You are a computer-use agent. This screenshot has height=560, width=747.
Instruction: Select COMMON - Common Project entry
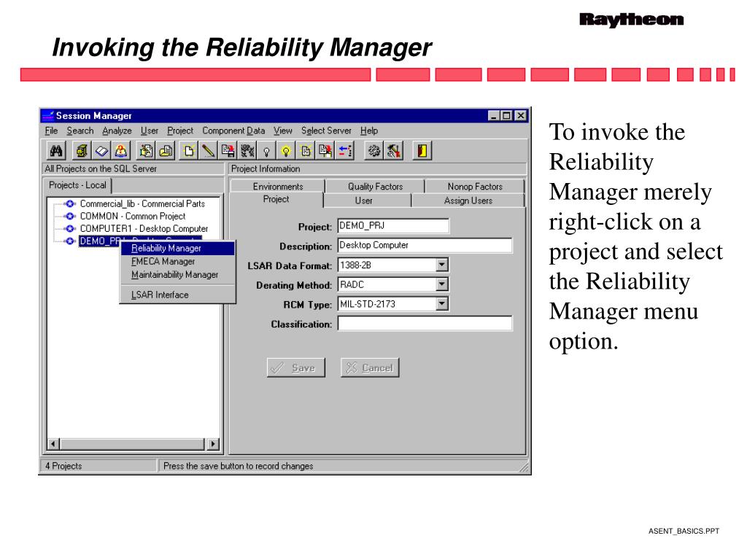tap(133, 216)
